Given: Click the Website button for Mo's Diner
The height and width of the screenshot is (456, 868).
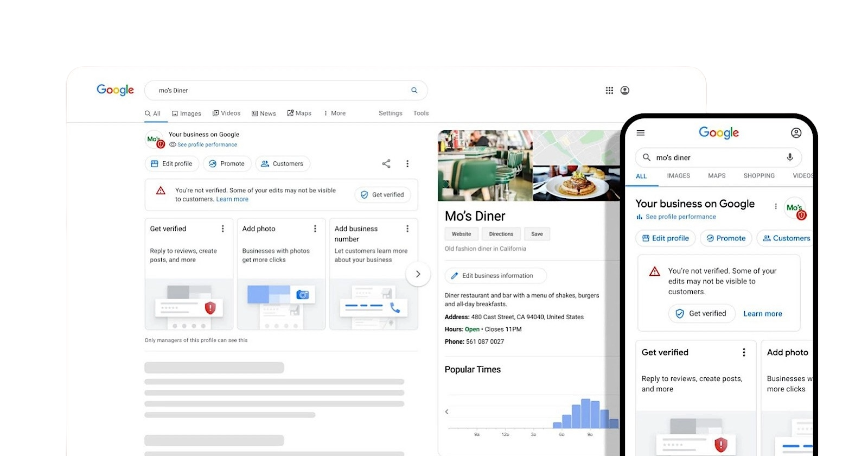Looking at the screenshot, I should point(462,234).
